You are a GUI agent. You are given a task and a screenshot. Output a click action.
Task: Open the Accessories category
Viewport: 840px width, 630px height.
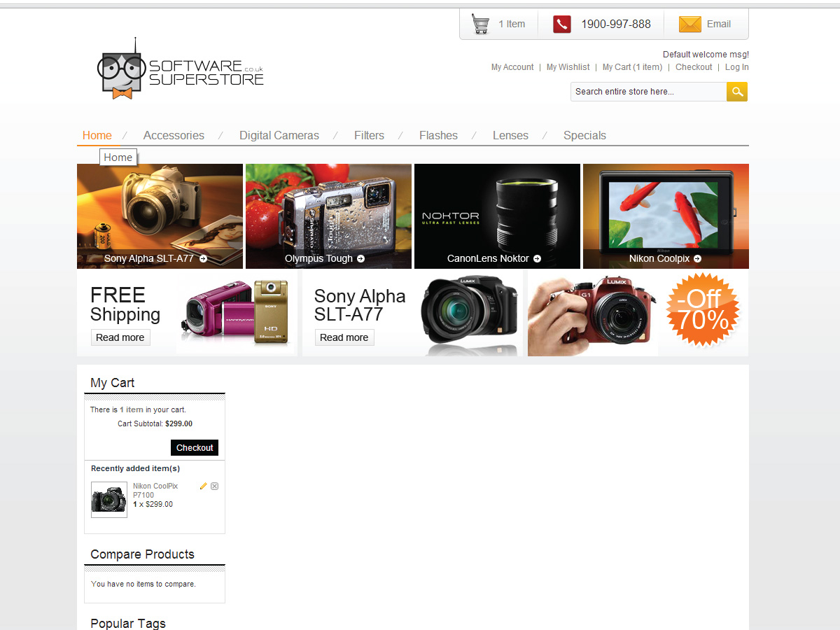174,135
